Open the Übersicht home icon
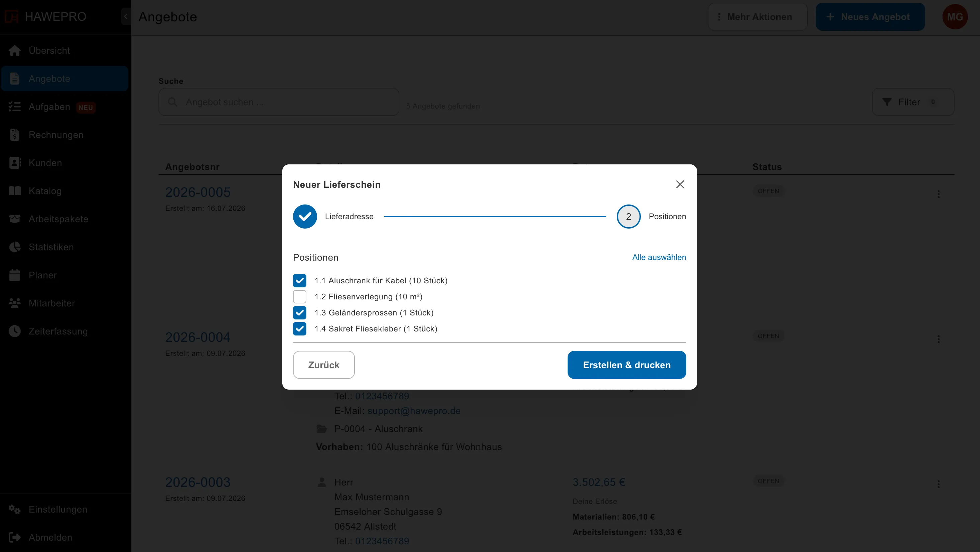The image size is (980, 552). tap(15, 50)
